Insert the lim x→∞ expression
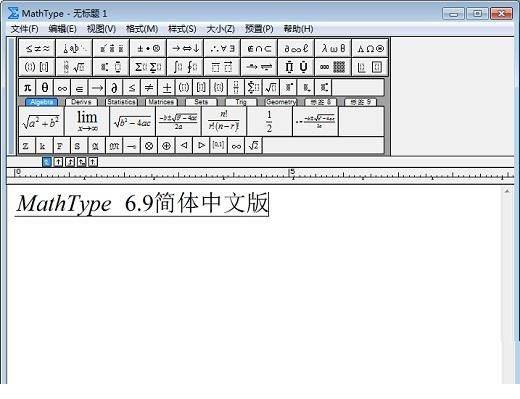This screenshot has width=520, height=399. pyautogui.click(x=87, y=122)
